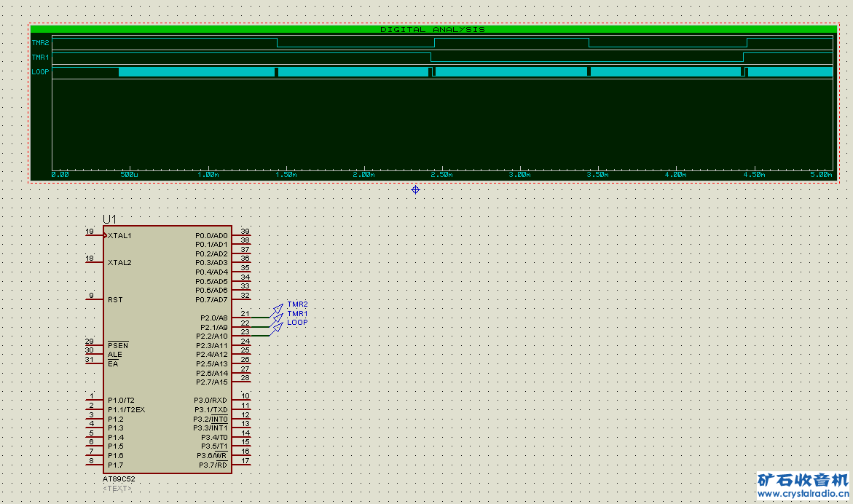This screenshot has height=504, width=853.
Task: Click the LOOP voltage probe arrow
Action: coord(278,327)
